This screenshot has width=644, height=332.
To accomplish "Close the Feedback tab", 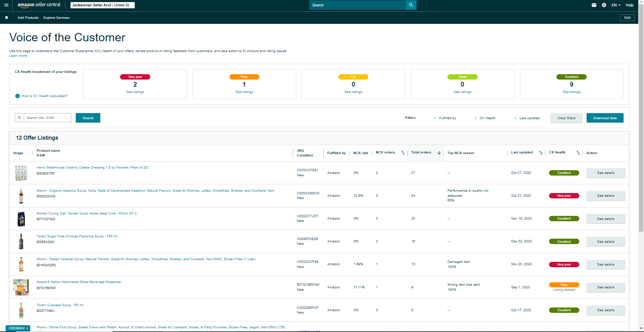I will 27,328.
